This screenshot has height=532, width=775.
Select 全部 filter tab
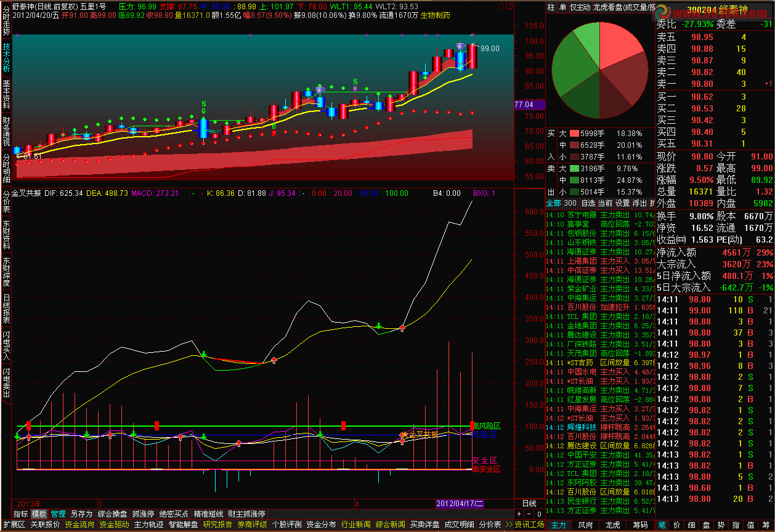[x=554, y=203]
